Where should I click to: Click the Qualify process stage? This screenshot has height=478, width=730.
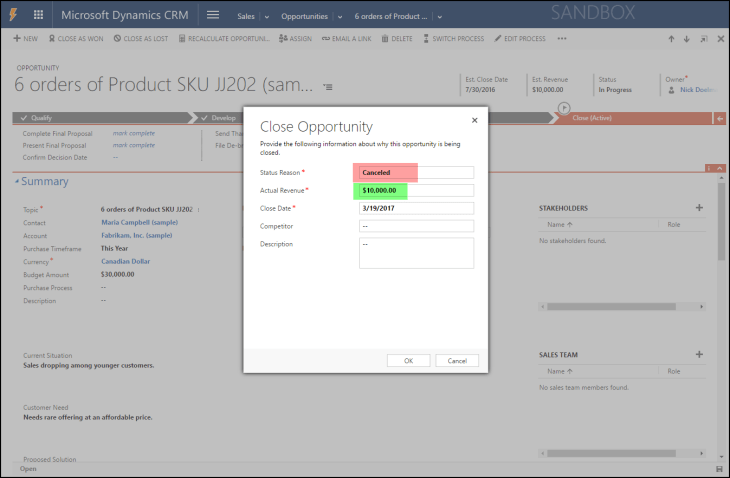point(40,117)
